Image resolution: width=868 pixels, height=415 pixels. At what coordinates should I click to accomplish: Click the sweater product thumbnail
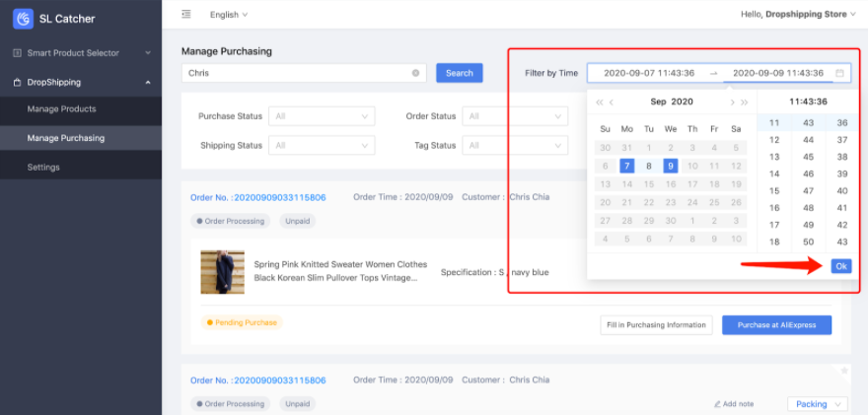[223, 272]
